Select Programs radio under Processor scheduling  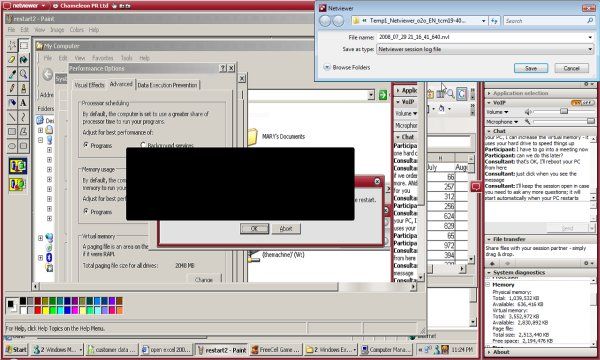tap(86, 145)
